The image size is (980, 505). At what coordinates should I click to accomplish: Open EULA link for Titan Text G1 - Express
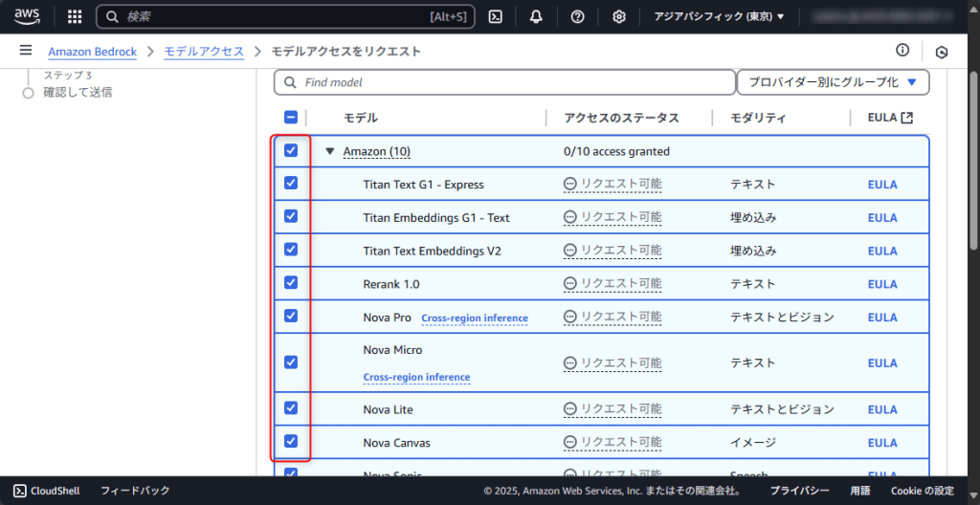[x=882, y=185]
